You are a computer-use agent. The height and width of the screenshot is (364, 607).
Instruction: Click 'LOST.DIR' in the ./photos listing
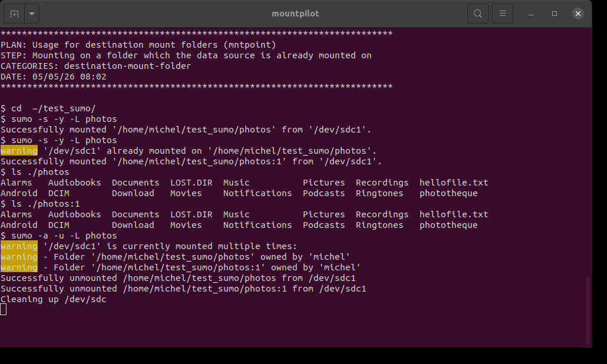[x=192, y=183]
